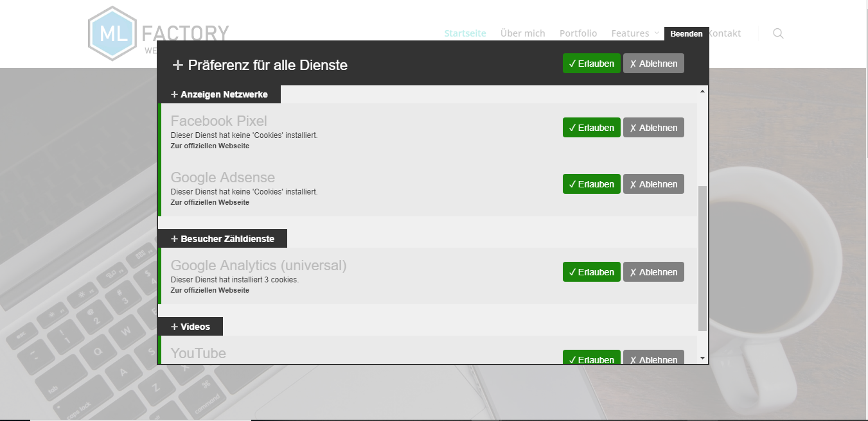This screenshot has width=868, height=421.
Task: Expand Präferenz für alle Dienste header
Action: click(x=260, y=65)
